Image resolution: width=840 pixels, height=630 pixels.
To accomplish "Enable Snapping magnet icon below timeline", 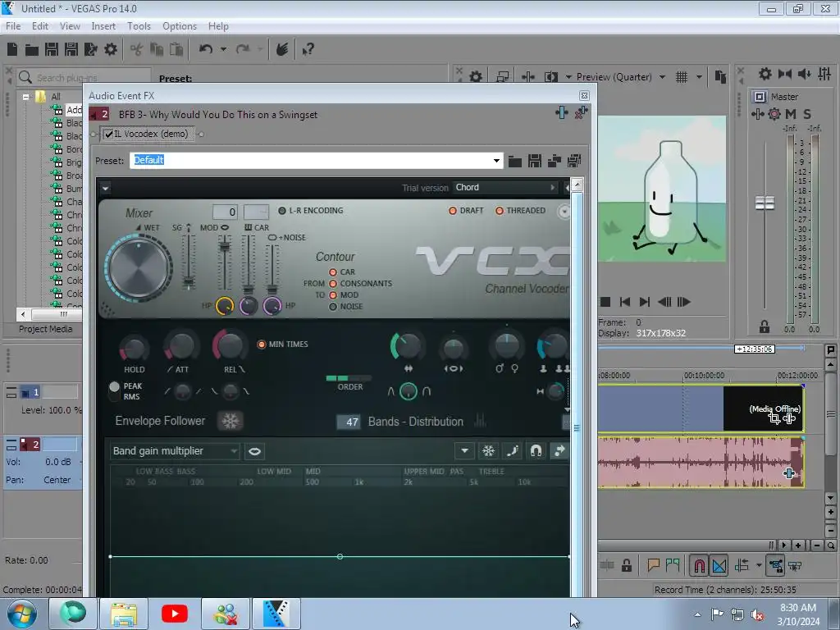I will click(x=699, y=566).
